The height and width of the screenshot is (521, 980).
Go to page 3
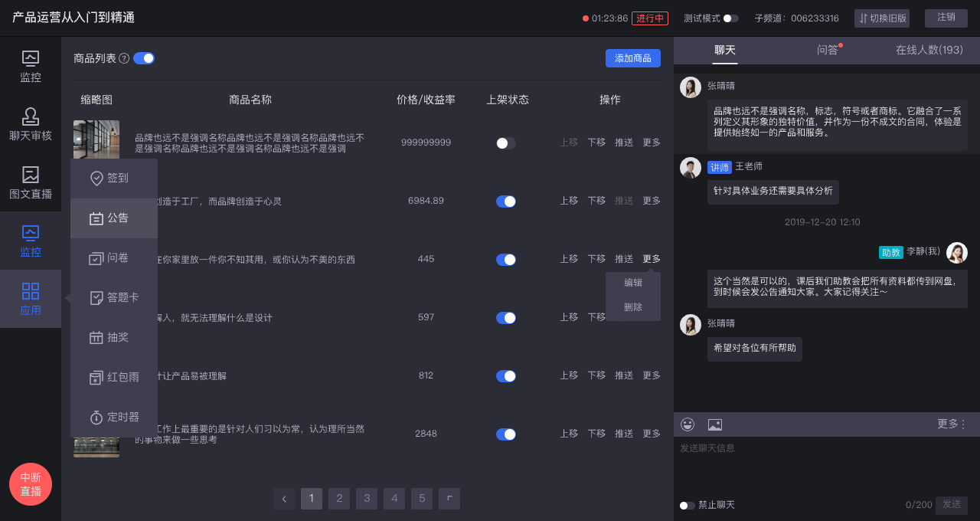pyautogui.click(x=367, y=499)
